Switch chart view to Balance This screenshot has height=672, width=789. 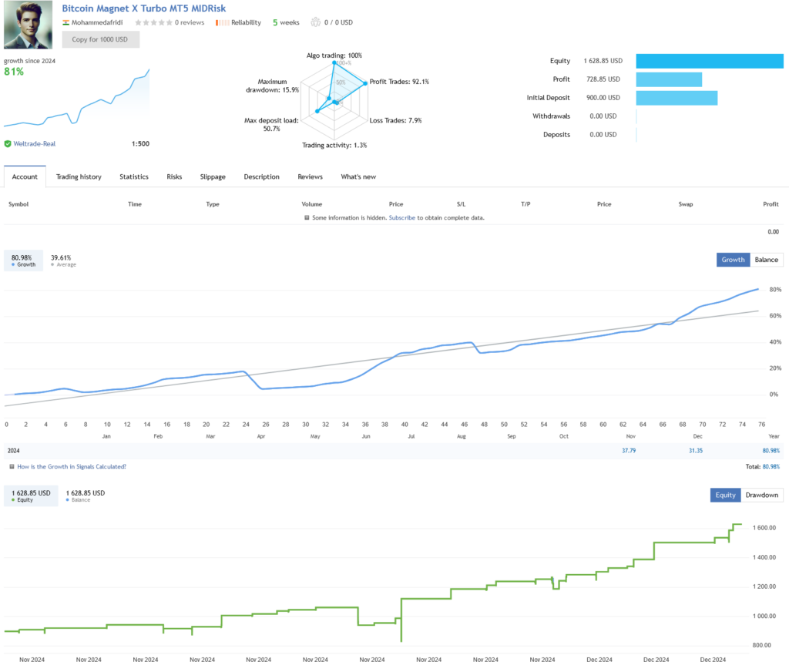click(x=766, y=260)
